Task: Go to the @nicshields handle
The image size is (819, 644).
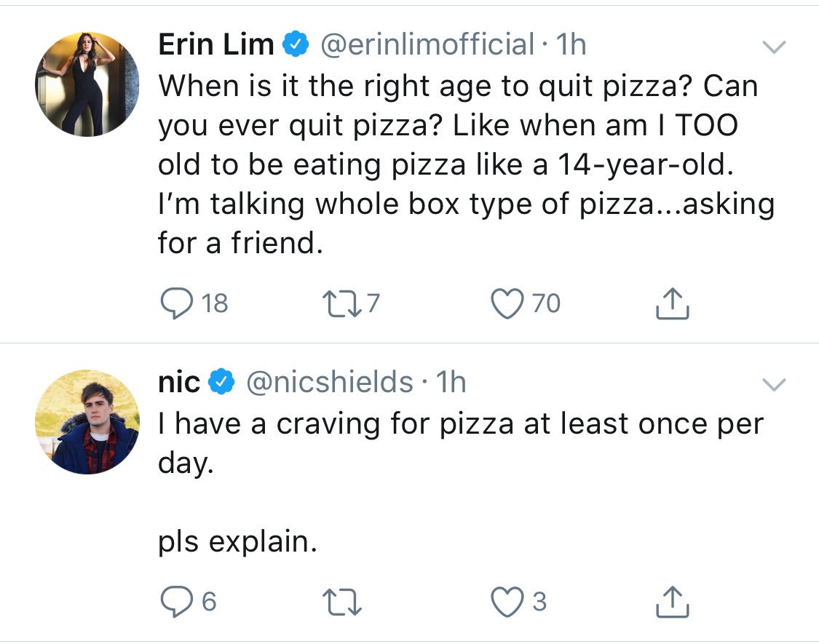Action: pyautogui.click(x=331, y=381)
